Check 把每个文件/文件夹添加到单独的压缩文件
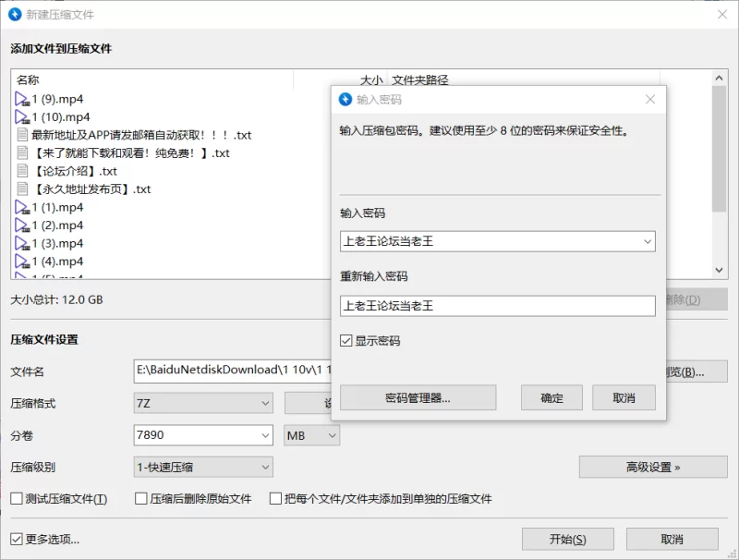 pos(275,498)
